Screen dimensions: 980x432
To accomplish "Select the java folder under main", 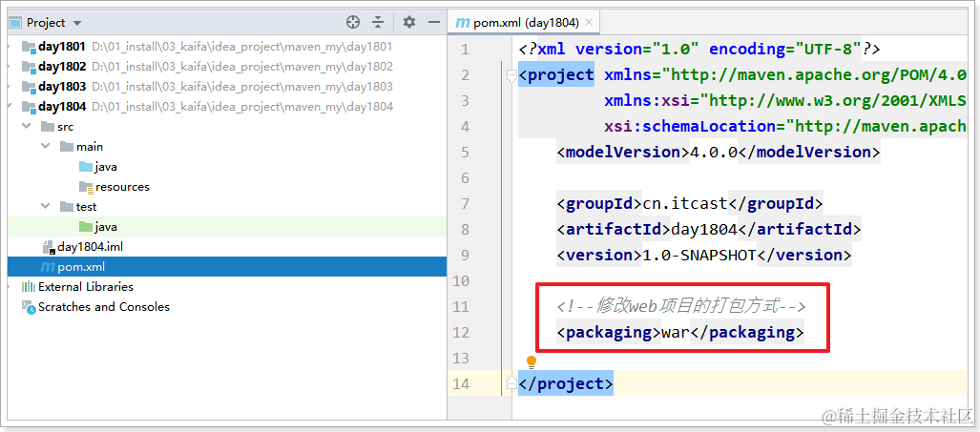I will (106, 167).
